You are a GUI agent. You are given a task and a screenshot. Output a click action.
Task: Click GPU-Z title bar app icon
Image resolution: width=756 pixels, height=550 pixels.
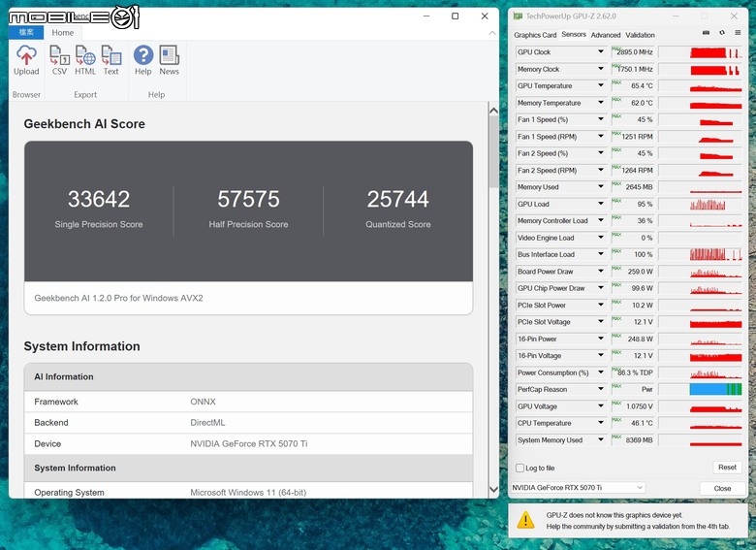point(518,16)
